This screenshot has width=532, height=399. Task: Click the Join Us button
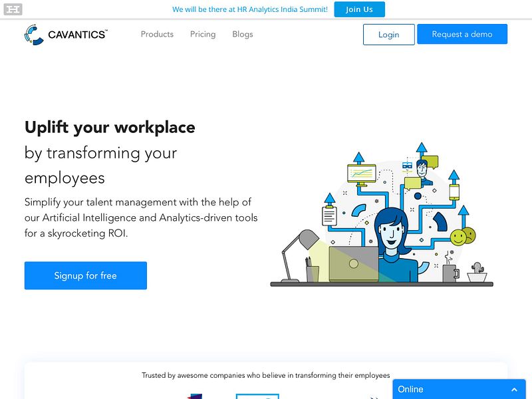coord(359,9)
